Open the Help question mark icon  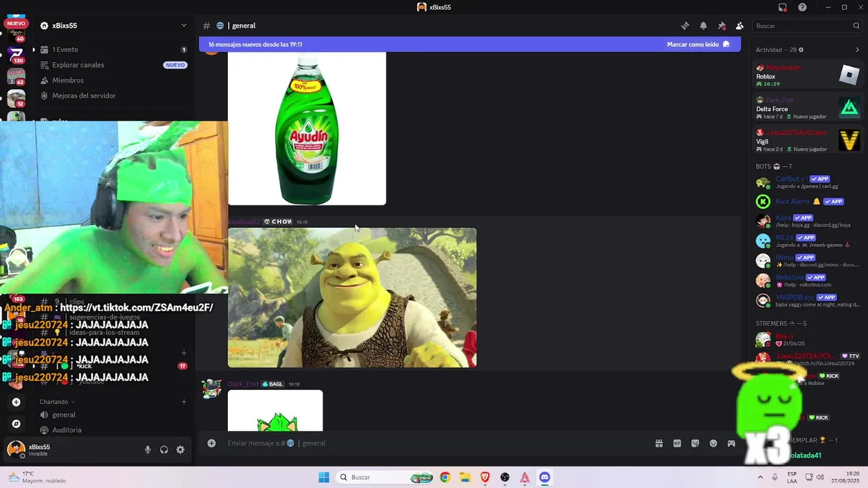[x=802, y=7]
